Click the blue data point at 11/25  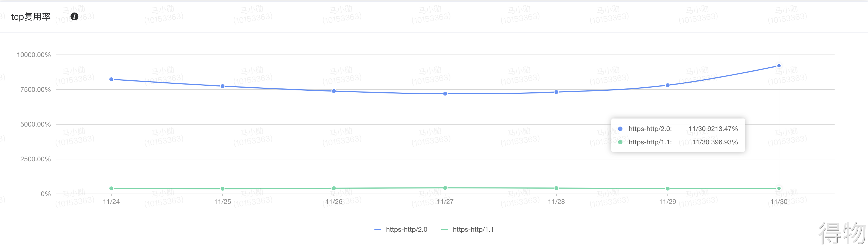pos(222,86)
